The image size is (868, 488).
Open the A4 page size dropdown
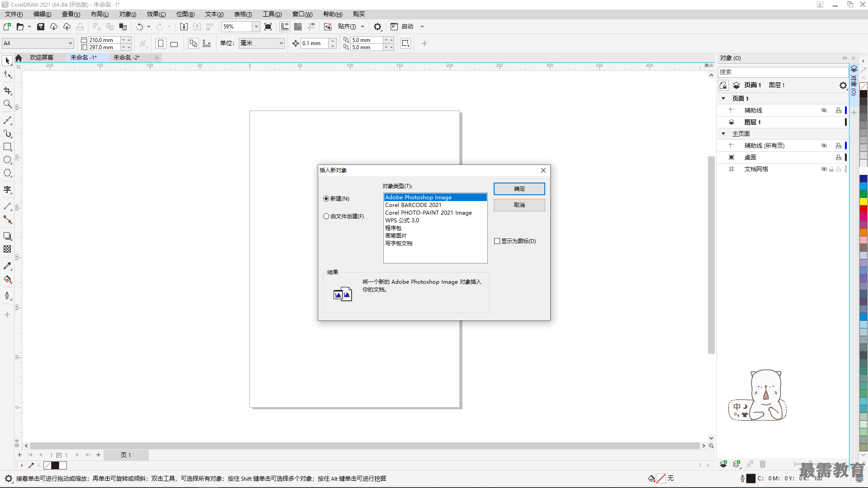71,43
